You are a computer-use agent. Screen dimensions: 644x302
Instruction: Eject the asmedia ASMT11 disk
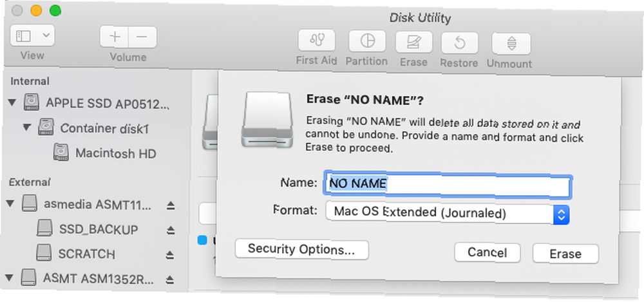[x=171, y=205]
